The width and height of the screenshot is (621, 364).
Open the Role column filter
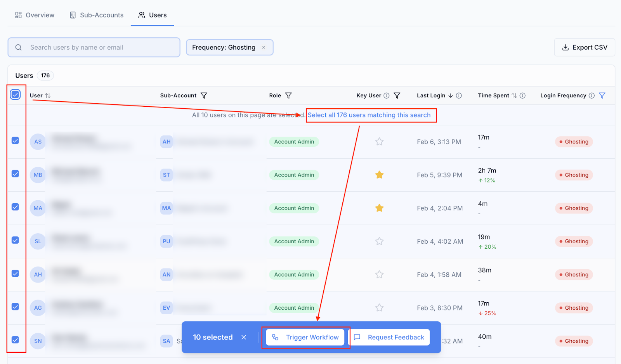pos(288,95)
